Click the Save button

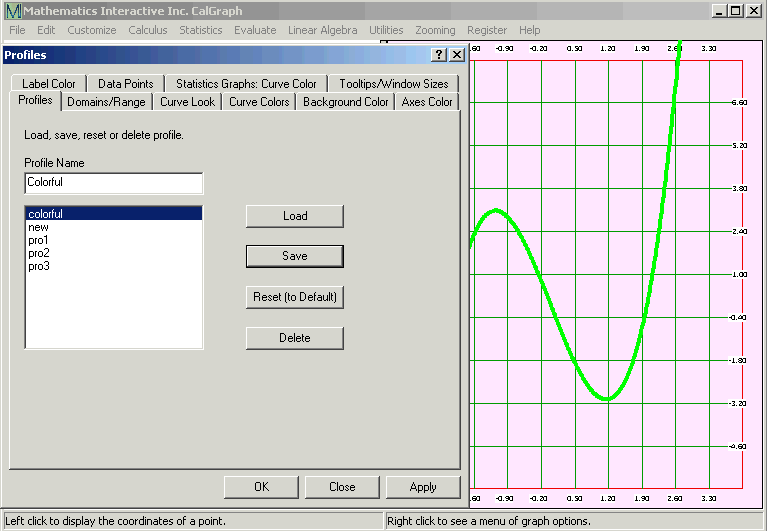pyautogui.click(x=295, y=256)
